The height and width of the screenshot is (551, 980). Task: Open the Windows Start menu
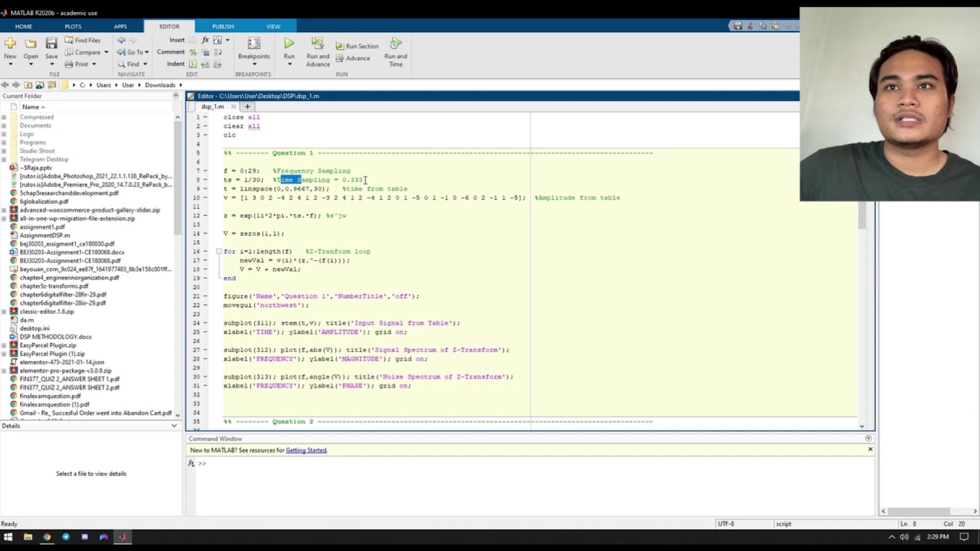pos(8,537)
